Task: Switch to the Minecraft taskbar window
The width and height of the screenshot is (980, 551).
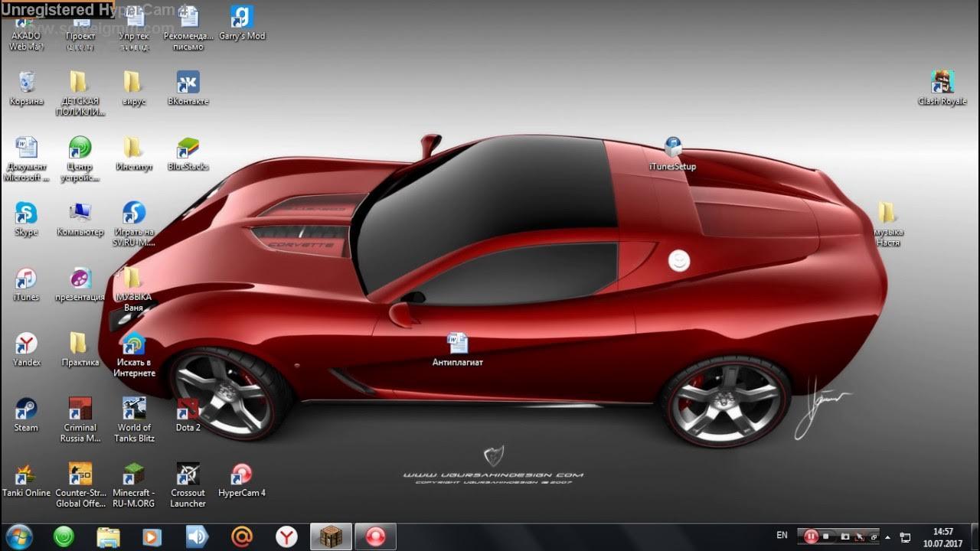Action: pos(331,536)
